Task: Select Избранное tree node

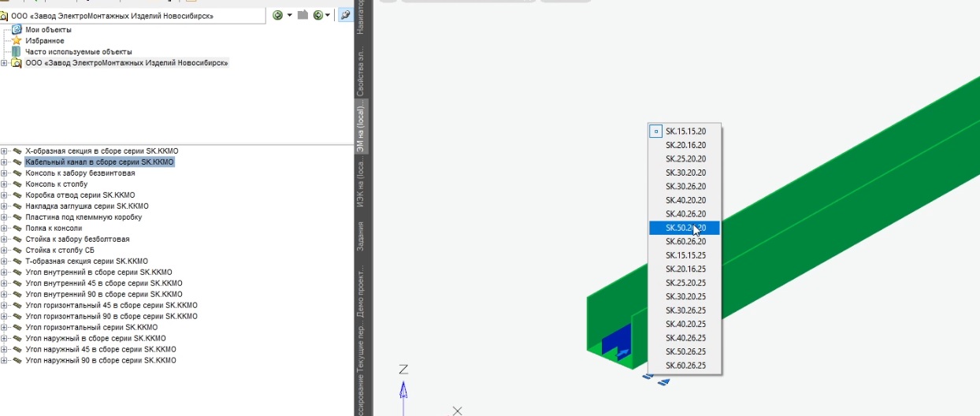Action: pyautogui.click(x=45, y=40)
